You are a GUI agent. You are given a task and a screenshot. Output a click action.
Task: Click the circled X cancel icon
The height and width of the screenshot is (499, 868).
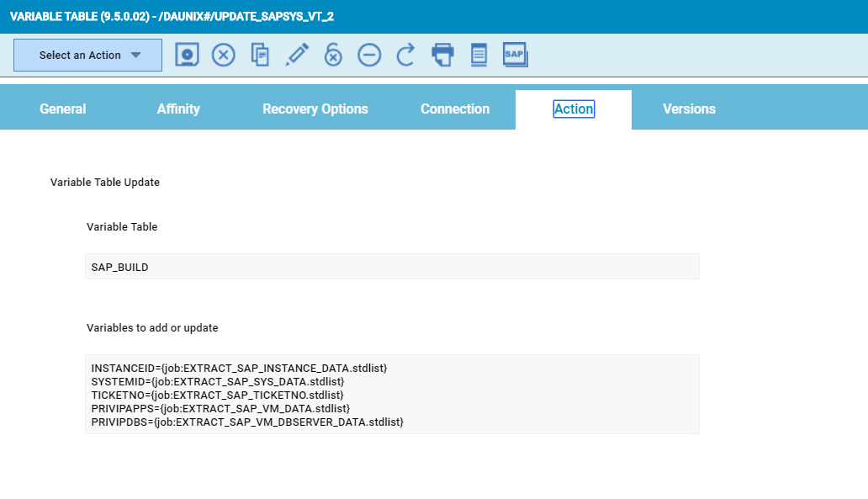pos(223,56)
